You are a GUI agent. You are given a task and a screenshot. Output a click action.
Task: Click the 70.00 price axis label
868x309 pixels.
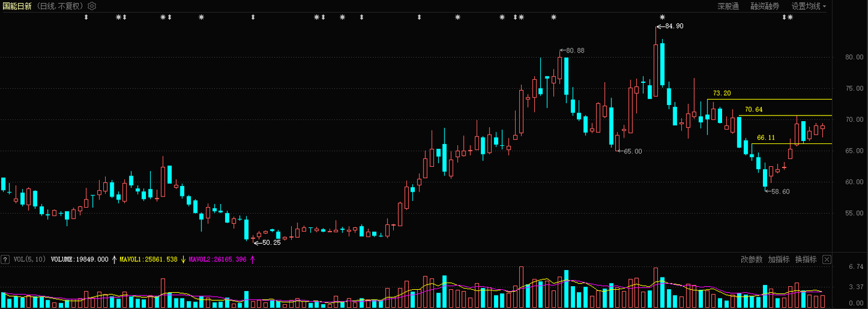[x=854, y=119]
